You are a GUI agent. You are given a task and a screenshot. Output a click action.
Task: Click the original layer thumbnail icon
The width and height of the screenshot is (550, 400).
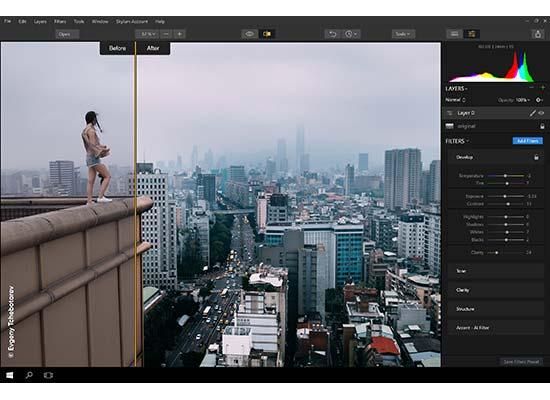[x=449, y=126]
